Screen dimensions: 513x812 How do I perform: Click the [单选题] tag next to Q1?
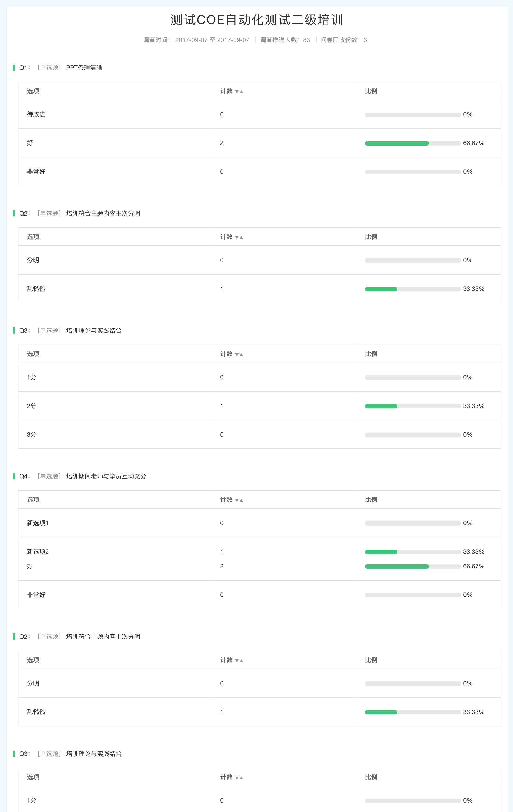click(x=49, y=68)
